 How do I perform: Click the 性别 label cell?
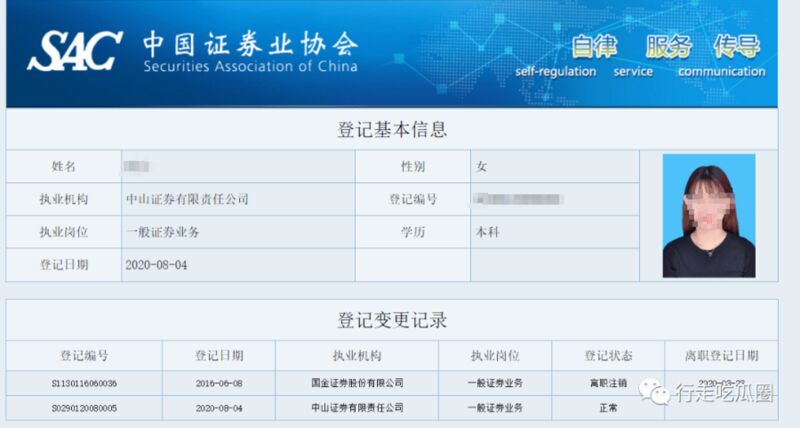pos(413,166)
